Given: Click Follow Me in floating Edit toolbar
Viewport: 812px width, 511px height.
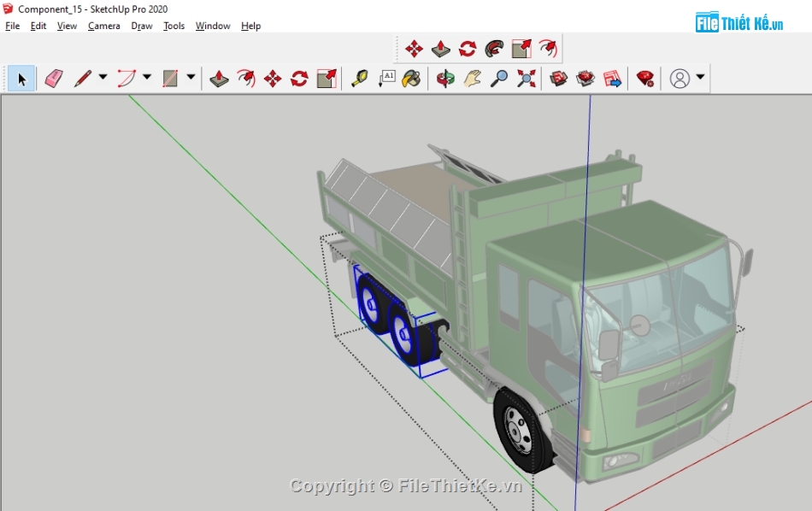Looking at the screenshot, I should pyautogui.click(x=495, y=50).
